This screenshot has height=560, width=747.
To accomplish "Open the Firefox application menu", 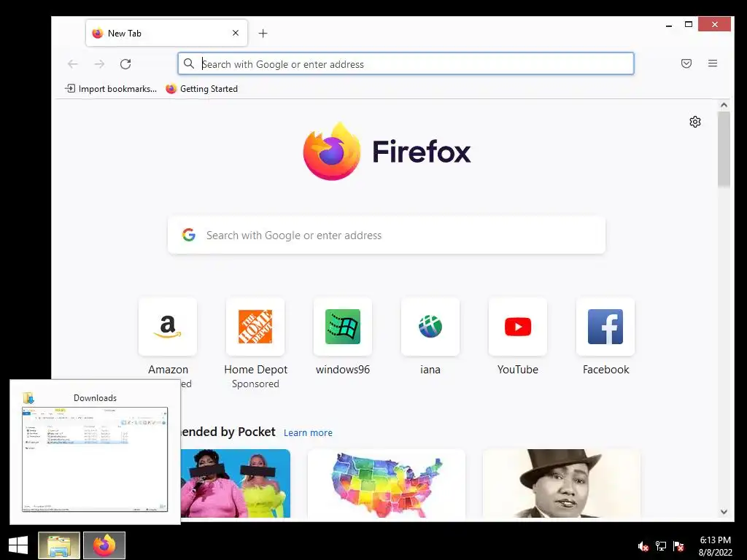I will click(713, 63).
